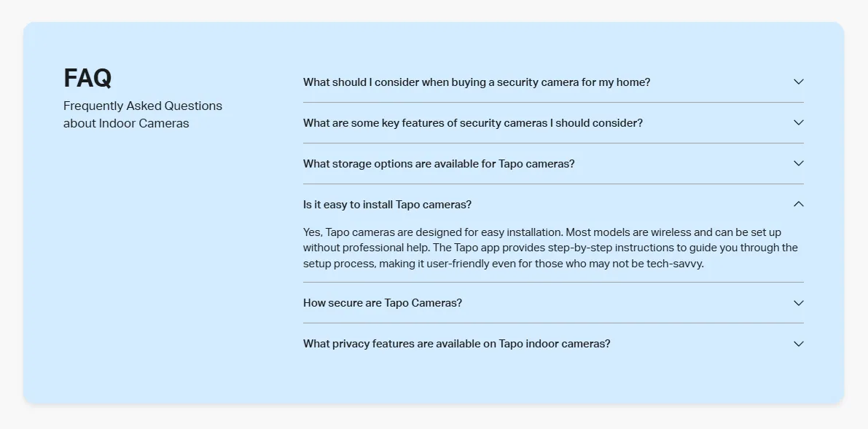The height and width of the screenshot is (429, 868).
Task: Click the upward chevron on the installation question
Action: [x=798, y=205]
